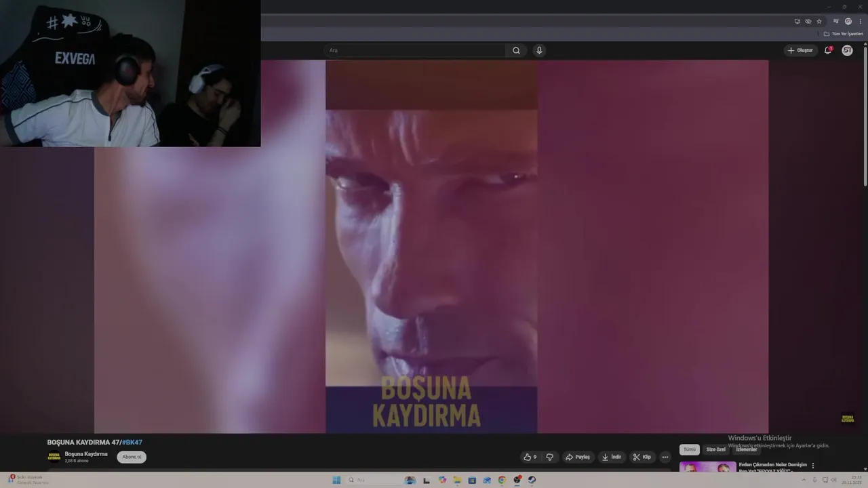The width and height of the screenshot is (868, 488).
Task: Open Chrome profile avatar in toolbar
Action: click(848, 21)
